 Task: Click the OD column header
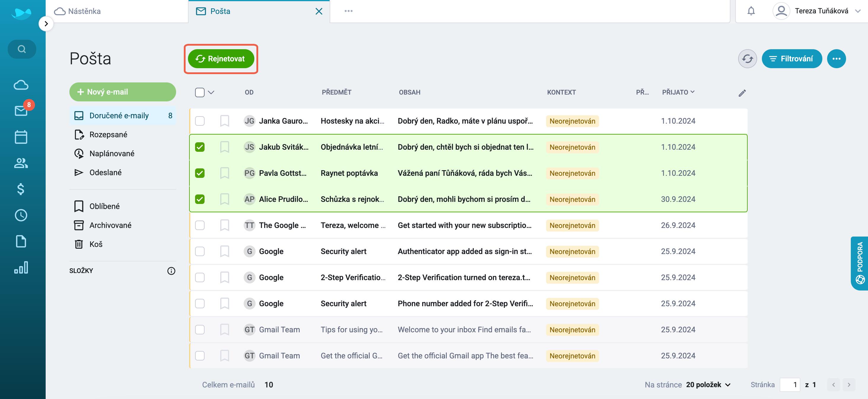249,92
